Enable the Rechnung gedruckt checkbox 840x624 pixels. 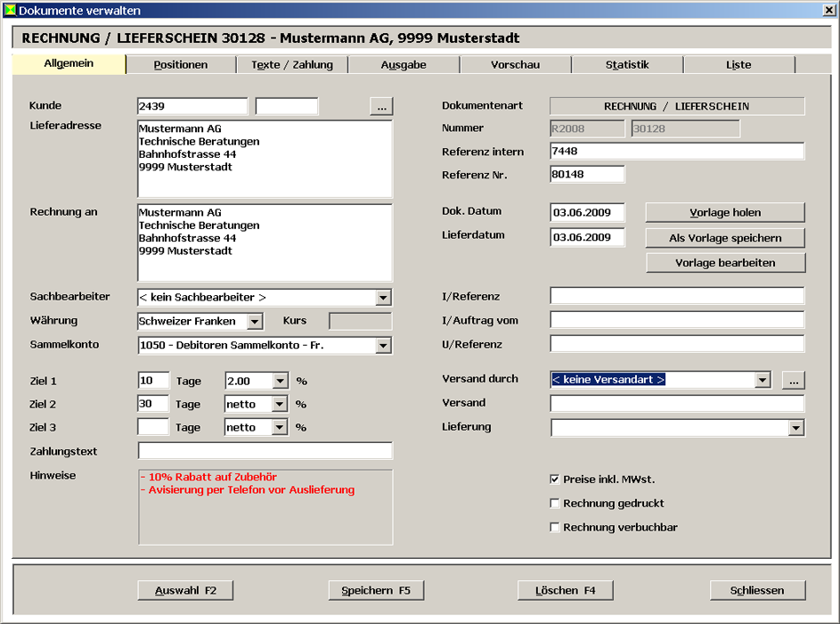555,504
